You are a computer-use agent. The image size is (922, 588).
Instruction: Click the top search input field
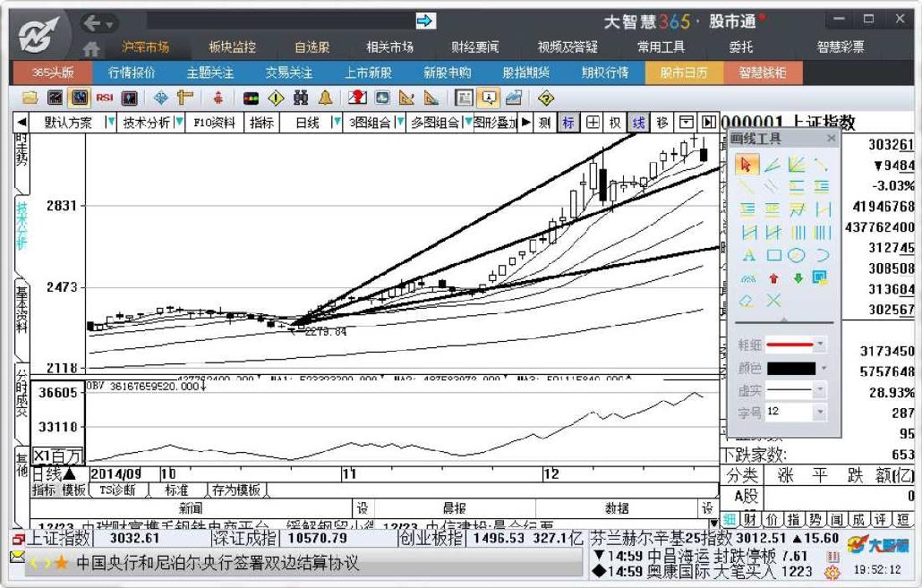coord(280,21)
